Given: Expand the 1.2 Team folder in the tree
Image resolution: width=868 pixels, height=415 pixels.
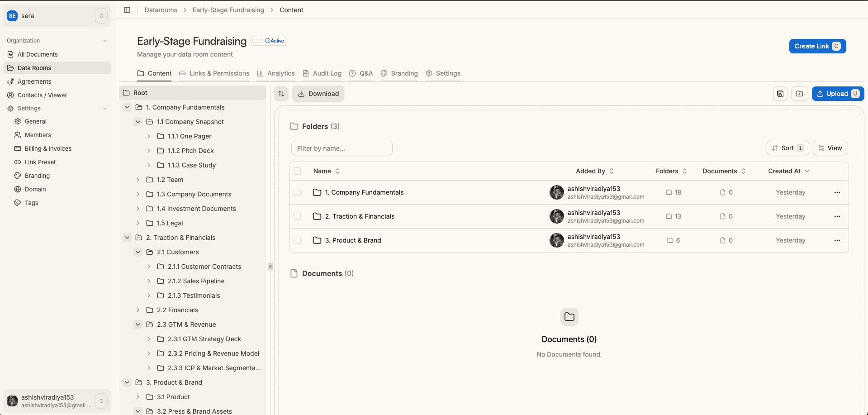Looking at the screenshot, I should (x=138, y=180).
